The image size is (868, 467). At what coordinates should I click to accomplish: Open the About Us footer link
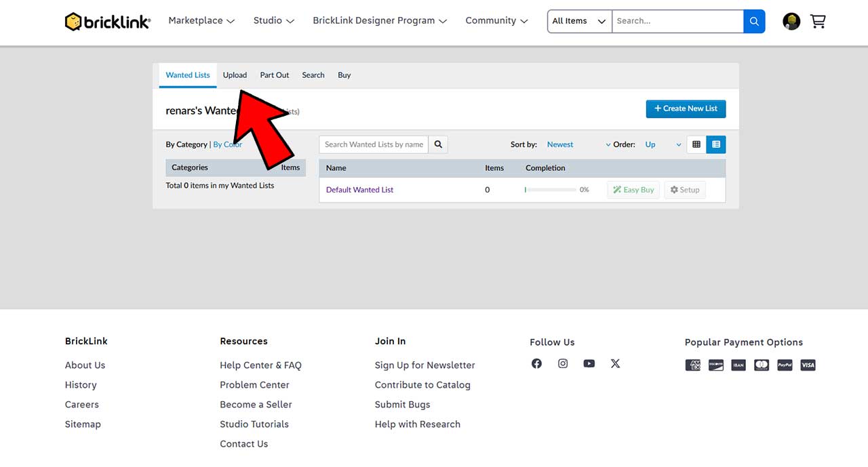click(x=85, y=365)
